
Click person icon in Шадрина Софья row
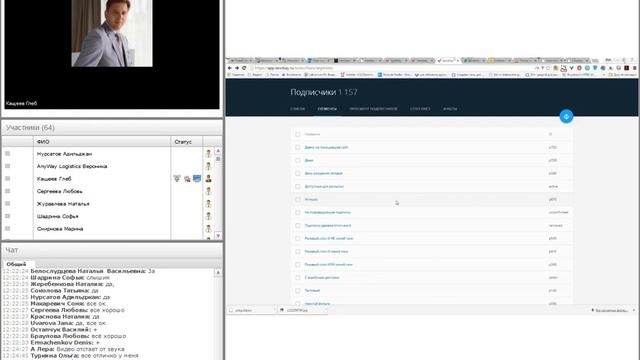click(209, 216)
